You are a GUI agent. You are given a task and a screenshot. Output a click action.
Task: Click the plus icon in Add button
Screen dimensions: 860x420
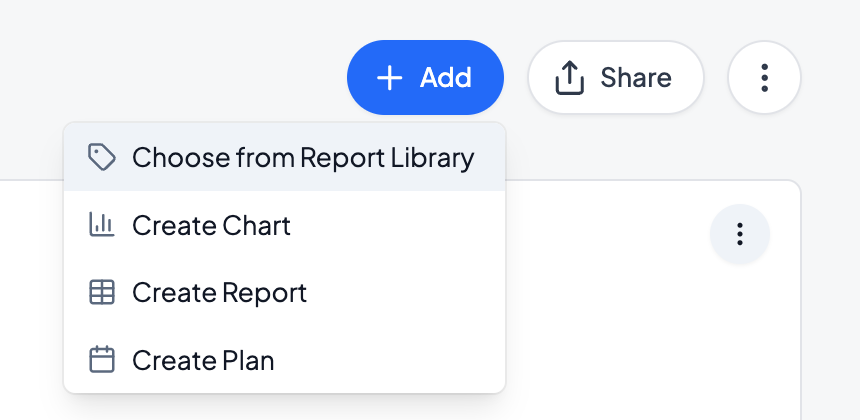tap(389, 78)
